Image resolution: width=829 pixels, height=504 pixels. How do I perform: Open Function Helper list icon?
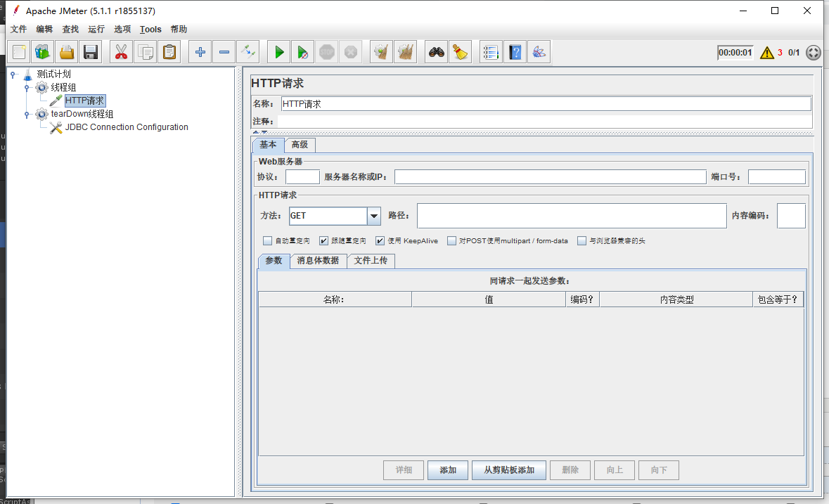(491, 52)
